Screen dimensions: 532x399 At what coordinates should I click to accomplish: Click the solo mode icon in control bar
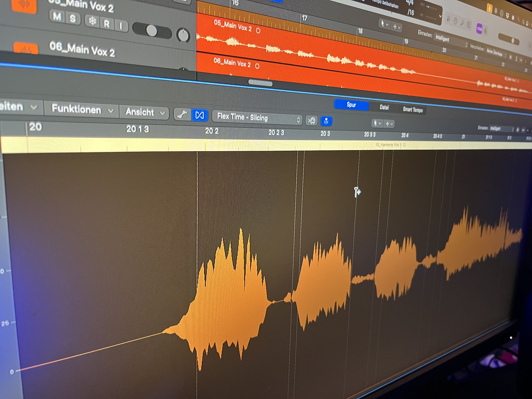tap(469, 25)
